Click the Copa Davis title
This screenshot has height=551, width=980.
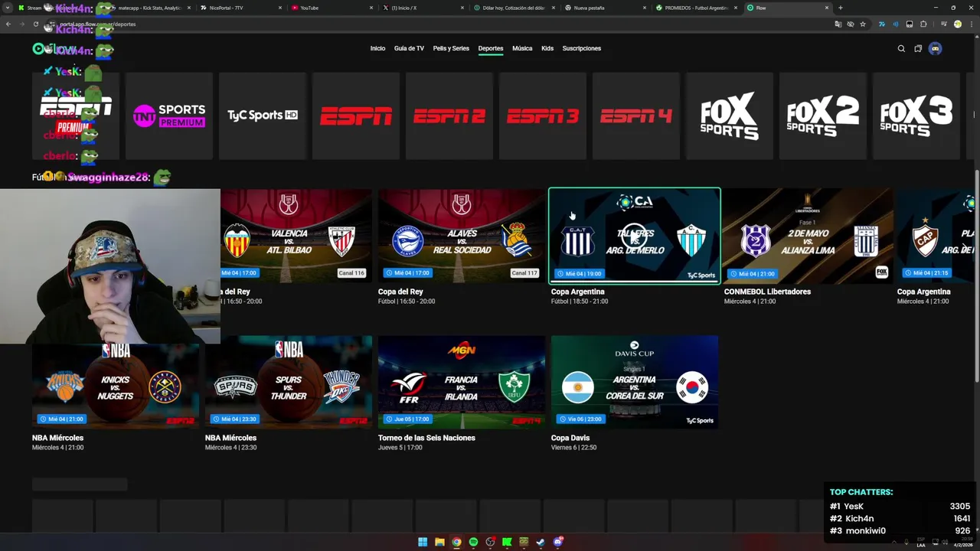point(570,438)
